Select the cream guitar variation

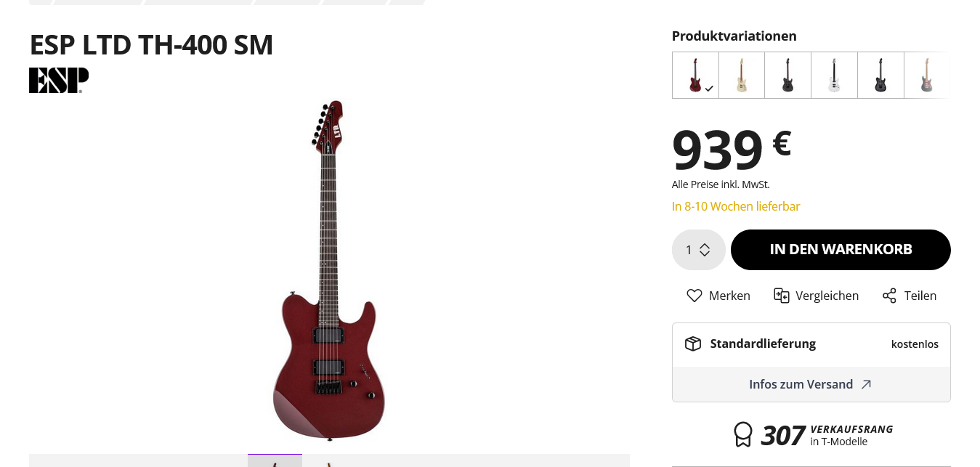click(742, 75)
